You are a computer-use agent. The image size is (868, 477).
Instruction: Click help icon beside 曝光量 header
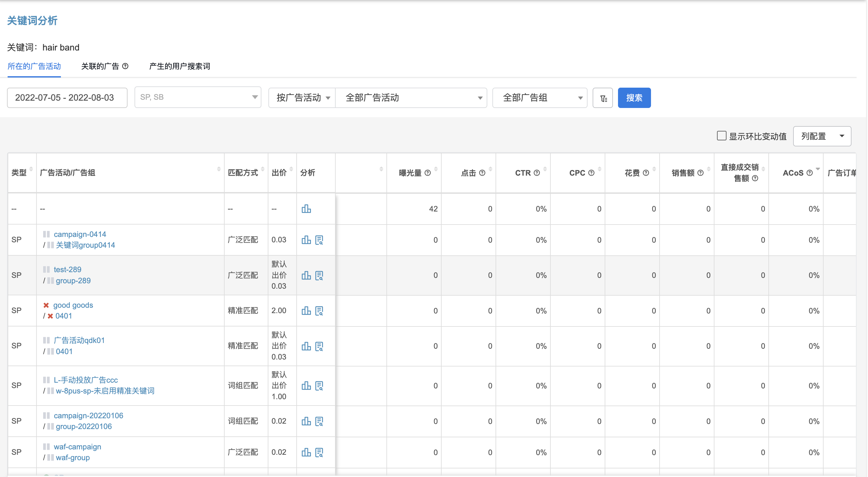[428, 173]
